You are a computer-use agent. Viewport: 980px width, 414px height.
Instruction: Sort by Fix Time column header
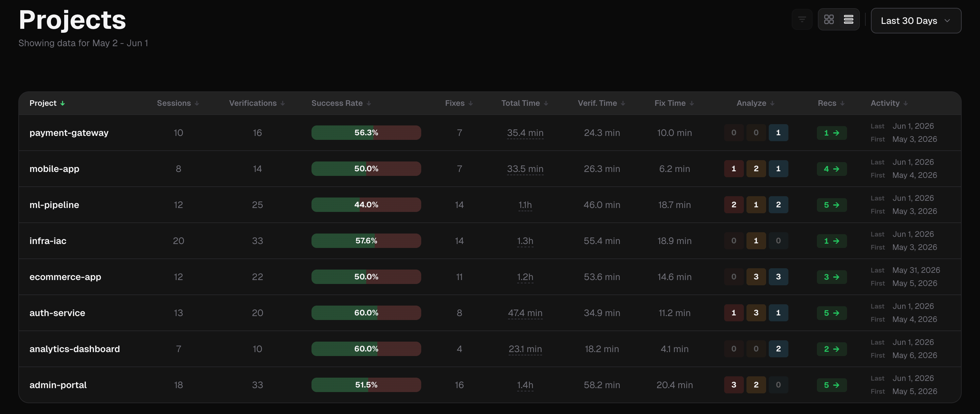point(674,103)
